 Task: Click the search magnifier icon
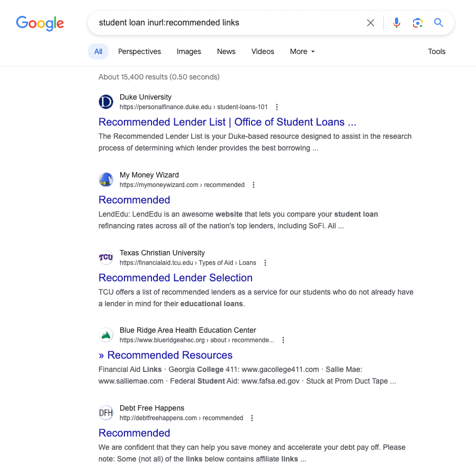[438, 23]
